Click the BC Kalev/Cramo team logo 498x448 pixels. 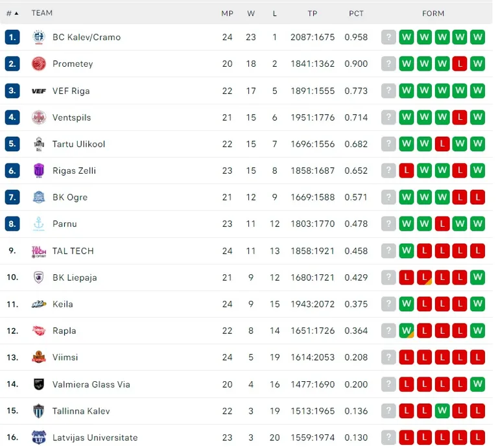[x=39, y=37]
